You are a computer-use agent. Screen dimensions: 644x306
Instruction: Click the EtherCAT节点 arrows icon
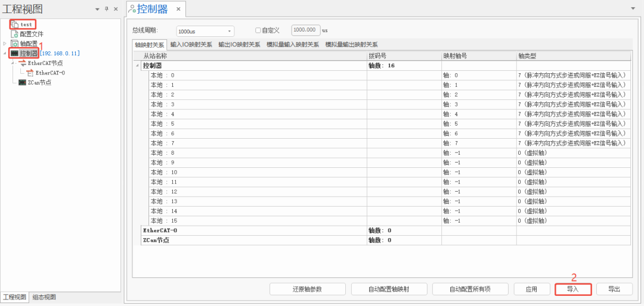(x=23, y=63)
